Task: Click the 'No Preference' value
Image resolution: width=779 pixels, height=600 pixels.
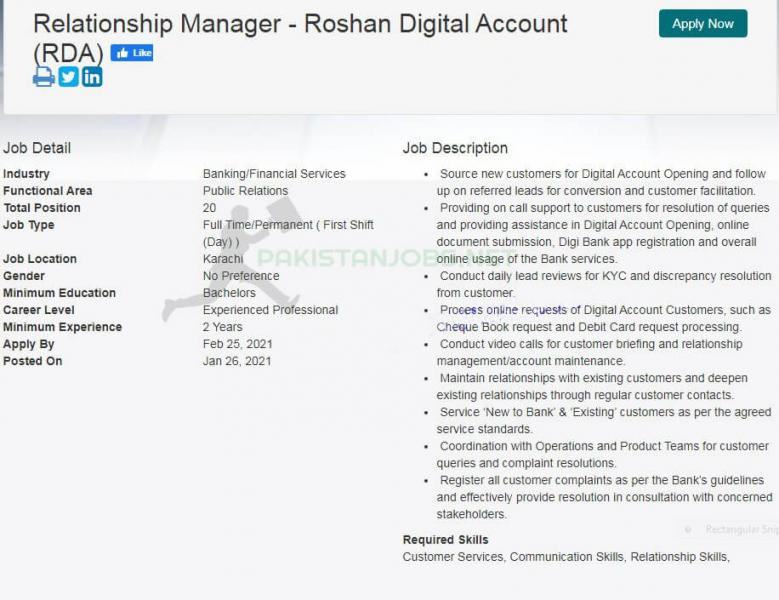Action: (241, 276)
